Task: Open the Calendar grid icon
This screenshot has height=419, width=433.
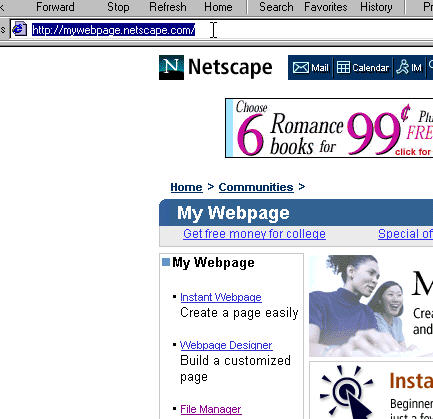Action: (343, 67)
